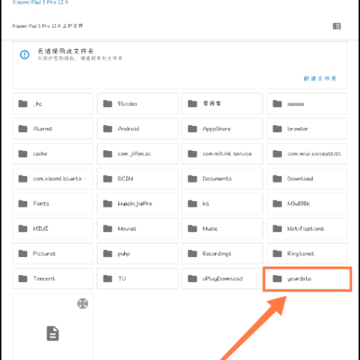Open the folder next to Ringtones, left of Recordings

click(x=138, y=254)
